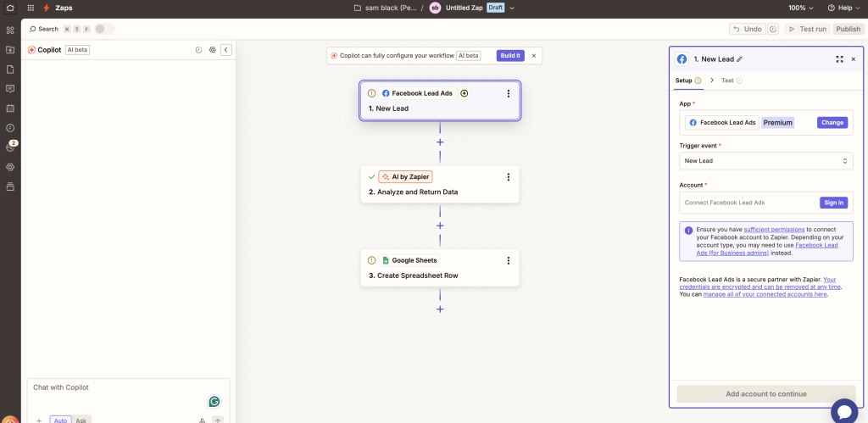Open the sam black folder breadcrumb
This screenshot has width=868, height=423.
(x=385, y=8)
